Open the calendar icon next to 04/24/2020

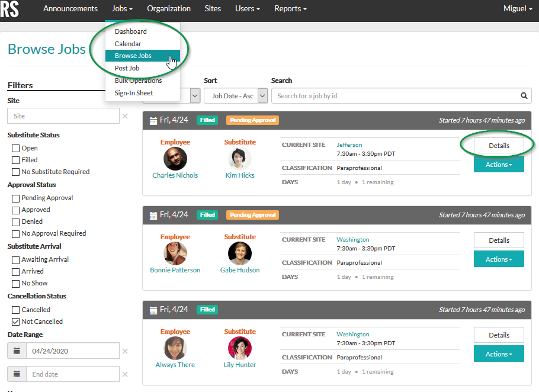tap(17, 351)
